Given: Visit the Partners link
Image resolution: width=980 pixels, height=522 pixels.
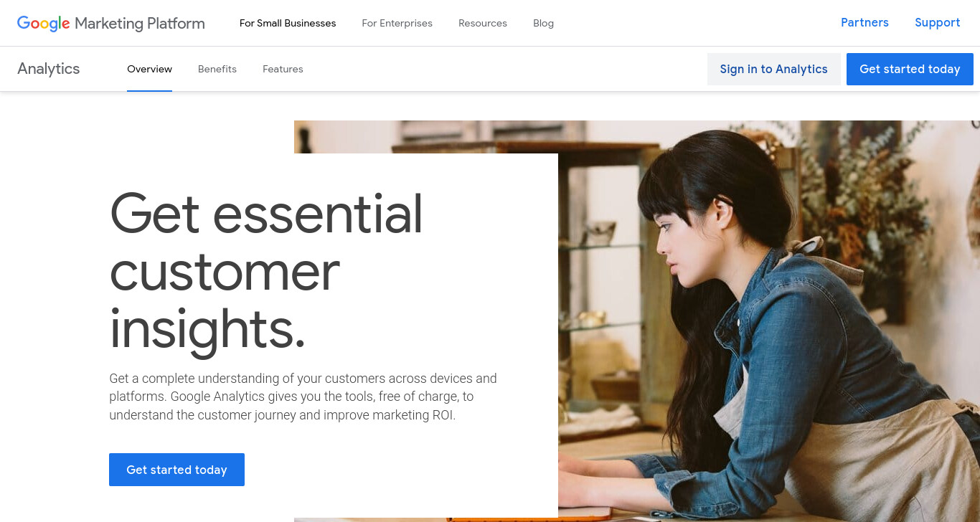Looking at the screenshot, I should 864,22.
